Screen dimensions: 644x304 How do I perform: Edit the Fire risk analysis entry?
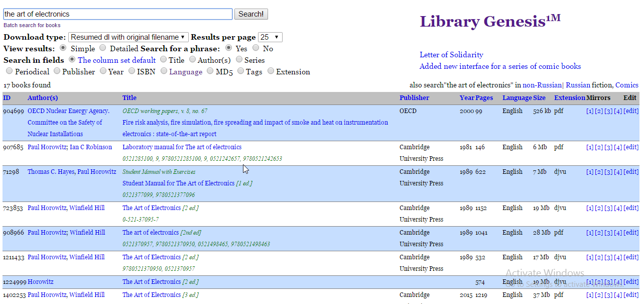[631, 111]
